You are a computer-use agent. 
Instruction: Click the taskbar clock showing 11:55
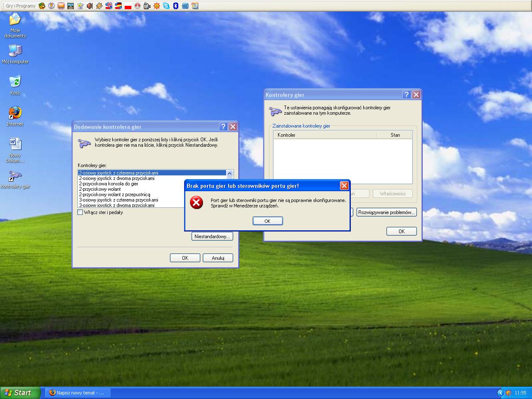click(x=520, y=393)
